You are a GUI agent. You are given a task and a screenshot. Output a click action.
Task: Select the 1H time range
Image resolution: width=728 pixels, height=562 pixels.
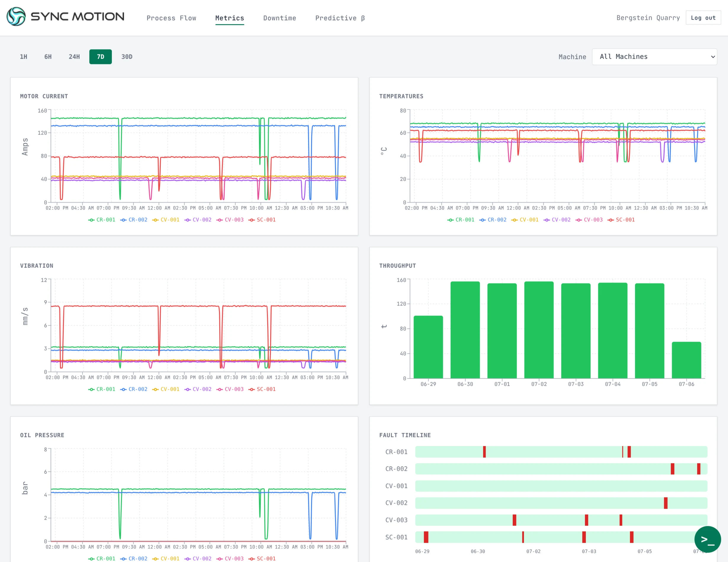pyautogui.click(x=23, y=57)
